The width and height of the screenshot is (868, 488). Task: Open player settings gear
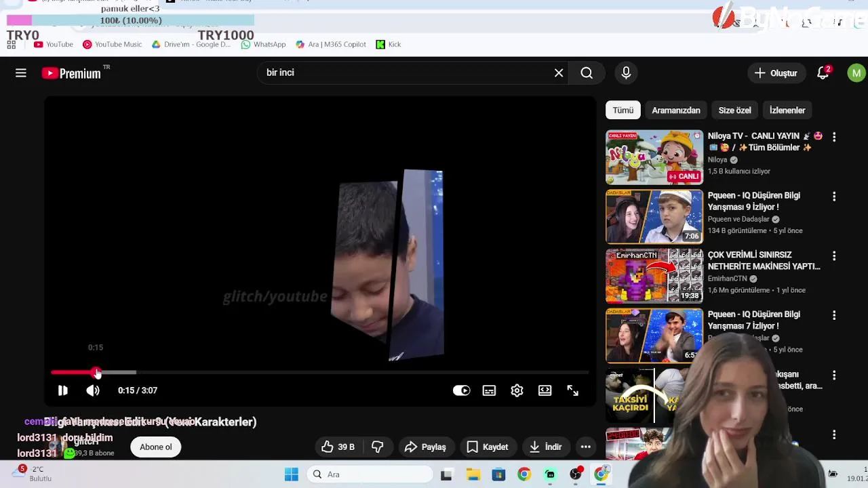pyautogui.click(x=517, y=390)
